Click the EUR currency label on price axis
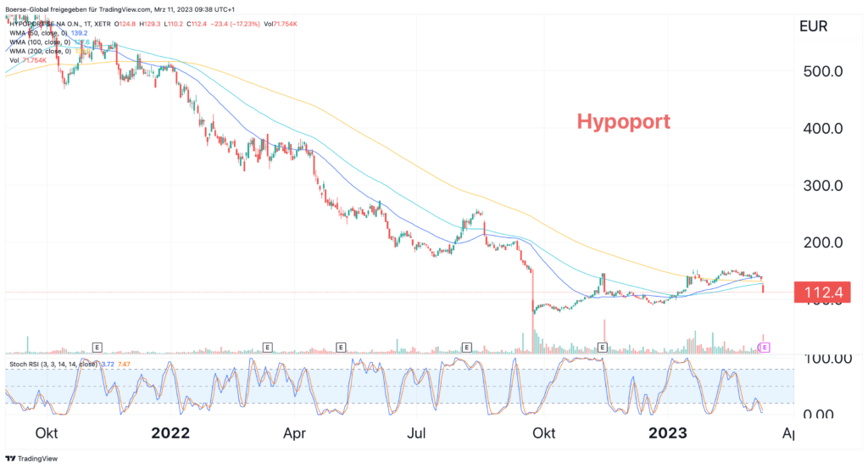The height and width of the screenshot is (468, 868). click(814, 26)
